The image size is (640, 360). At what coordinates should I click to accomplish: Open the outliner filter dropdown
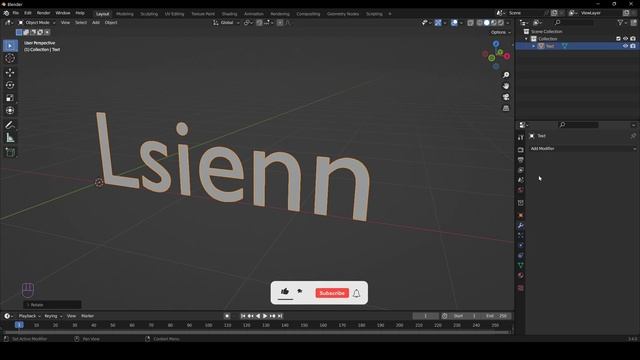click(x=622, y=23)
